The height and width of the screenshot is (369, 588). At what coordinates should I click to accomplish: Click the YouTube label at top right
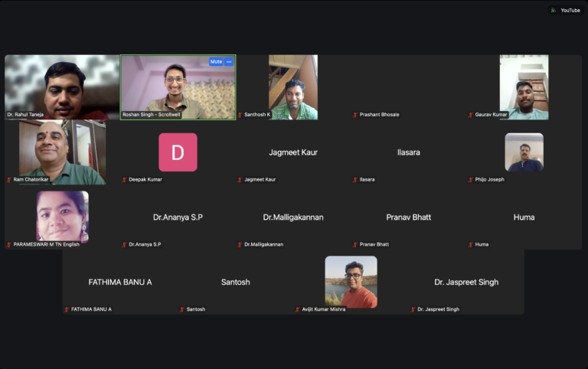point(570,10)
